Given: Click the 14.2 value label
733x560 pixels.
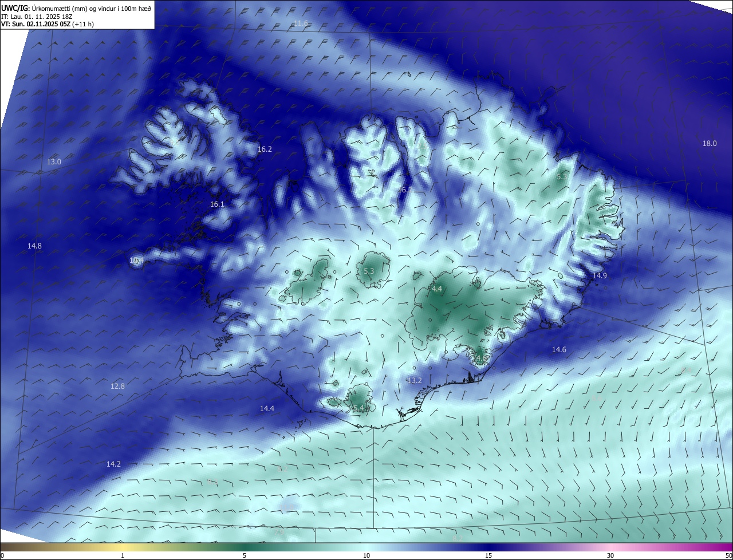Looking at the screenshot, I should 113,464.
